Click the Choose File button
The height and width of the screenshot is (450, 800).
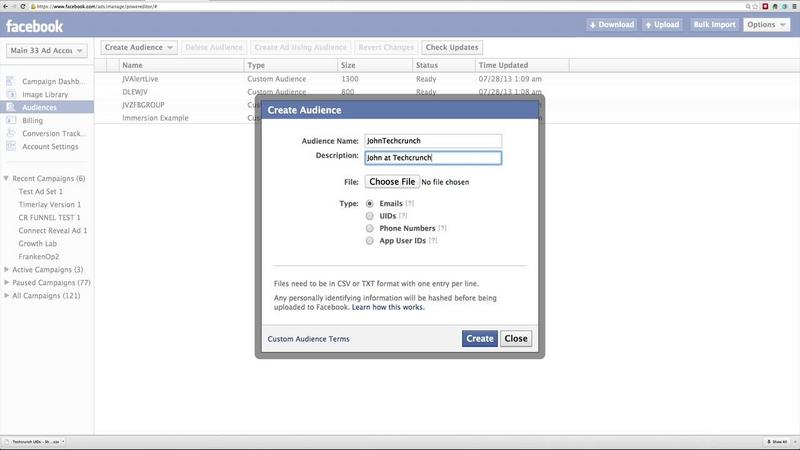(x=392, y=182)
